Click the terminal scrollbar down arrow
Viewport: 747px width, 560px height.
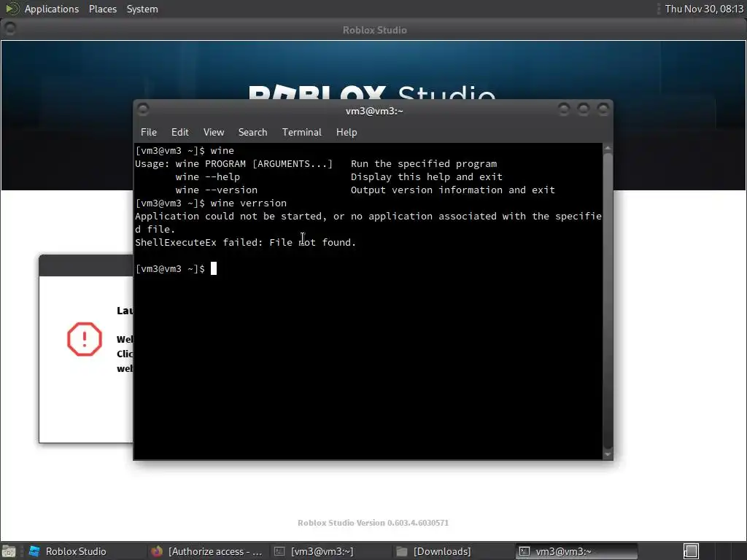(x=608, y=455)
